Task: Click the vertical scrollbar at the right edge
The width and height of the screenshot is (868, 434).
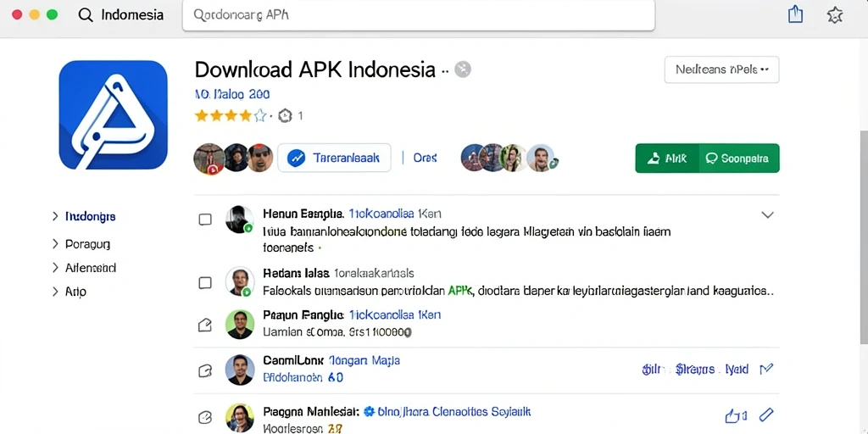Action: click(x=864, y=236)
